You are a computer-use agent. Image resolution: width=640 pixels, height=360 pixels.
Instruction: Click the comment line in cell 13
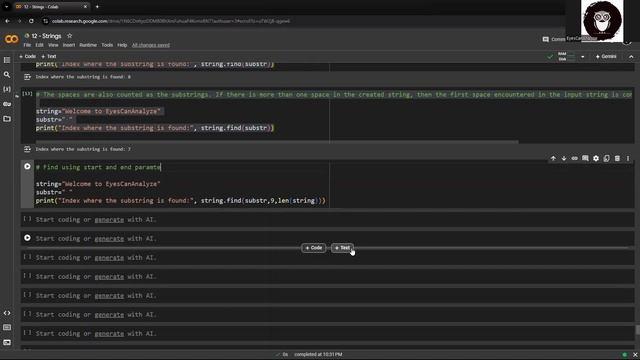(334, 95)
